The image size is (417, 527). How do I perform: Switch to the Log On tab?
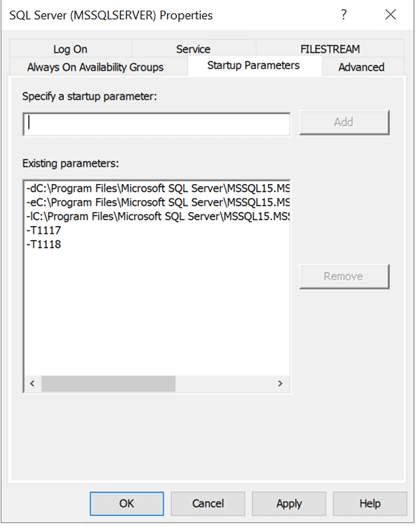coord(70,49)
